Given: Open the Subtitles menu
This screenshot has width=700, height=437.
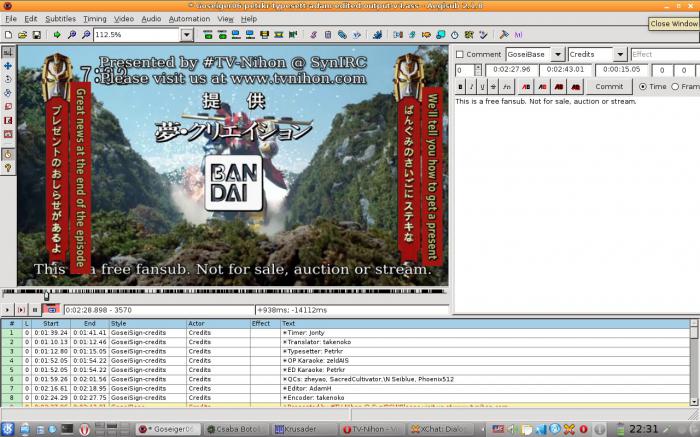Looking at the screenshot, I should point(60,19).
